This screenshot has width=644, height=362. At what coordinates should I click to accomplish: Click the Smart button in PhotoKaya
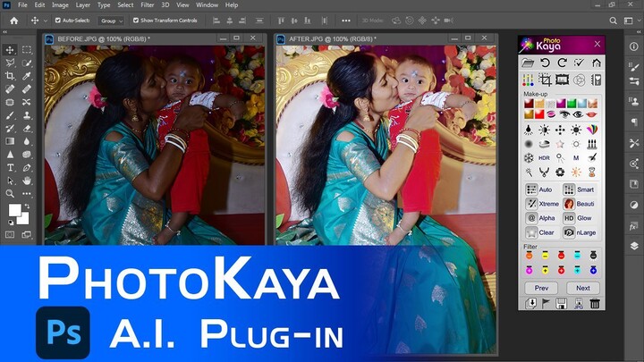pos(579,189)
